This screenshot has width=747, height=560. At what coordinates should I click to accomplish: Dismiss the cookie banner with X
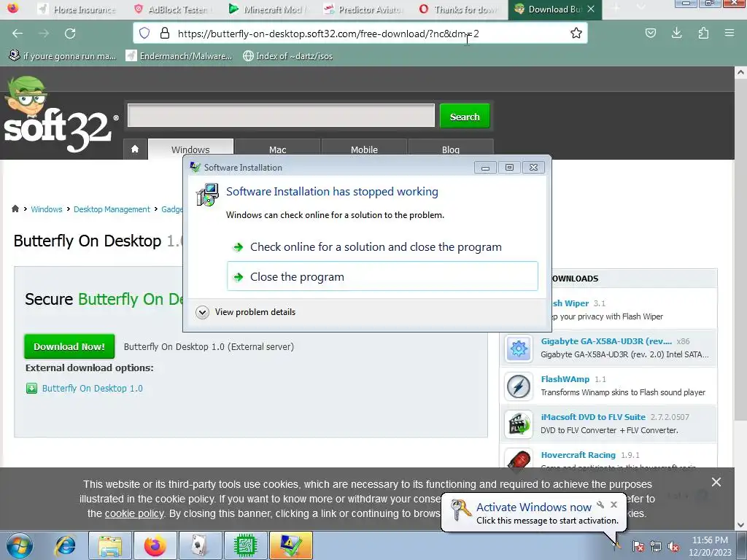[x=716, y=482]
